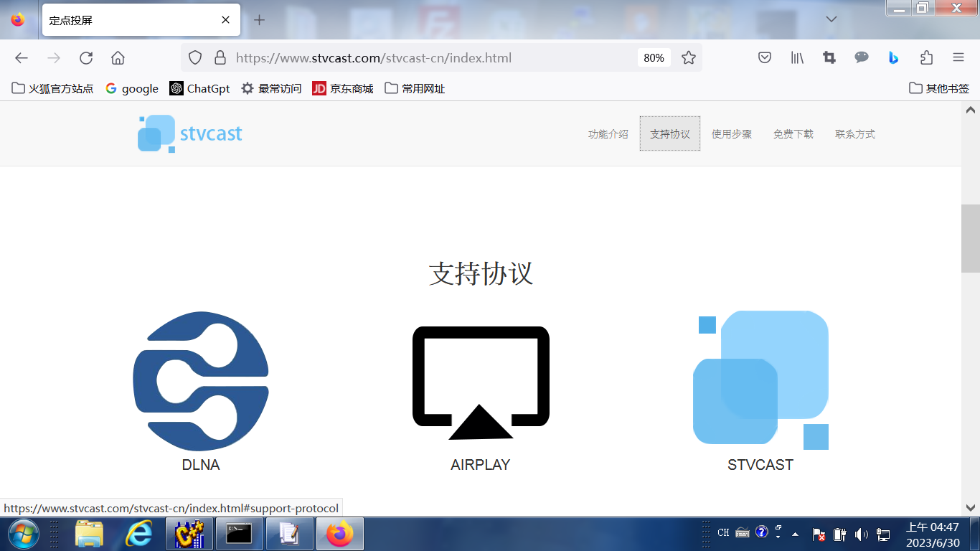Expand the 其他书签 bookmarks folder

(939, 88)
